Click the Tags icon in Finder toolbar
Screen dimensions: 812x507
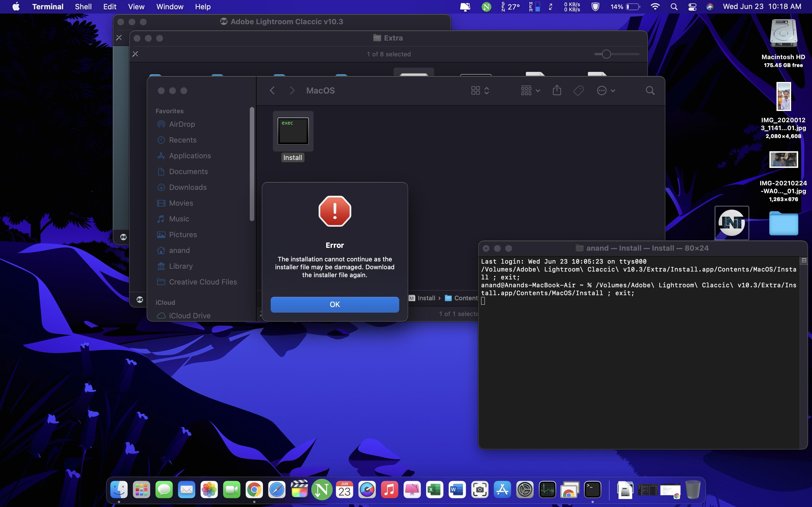pyautogui.click(x=578, y=90)
